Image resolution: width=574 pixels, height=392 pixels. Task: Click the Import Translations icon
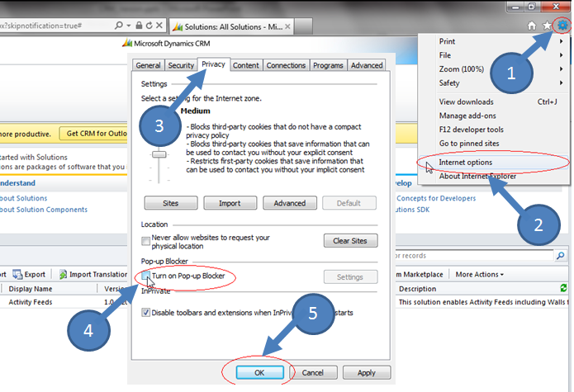pyautogui.click(x=63, y=274)
